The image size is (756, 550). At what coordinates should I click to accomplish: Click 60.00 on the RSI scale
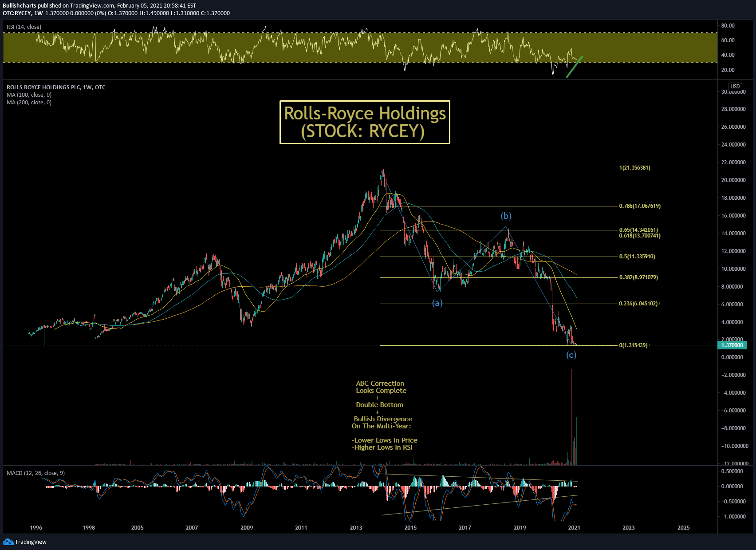[x=728, y=40]
